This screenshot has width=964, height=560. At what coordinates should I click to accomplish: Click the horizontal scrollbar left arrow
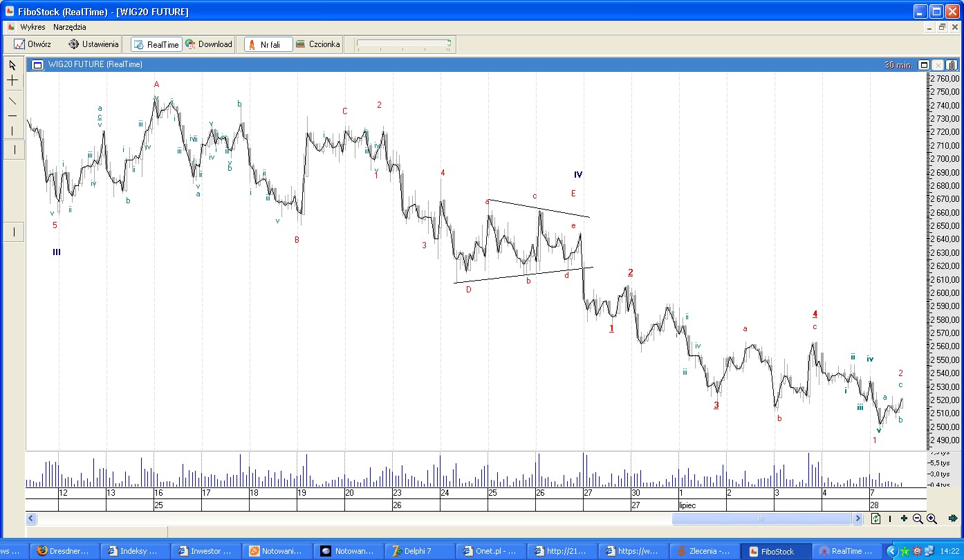tap(31, 519)
